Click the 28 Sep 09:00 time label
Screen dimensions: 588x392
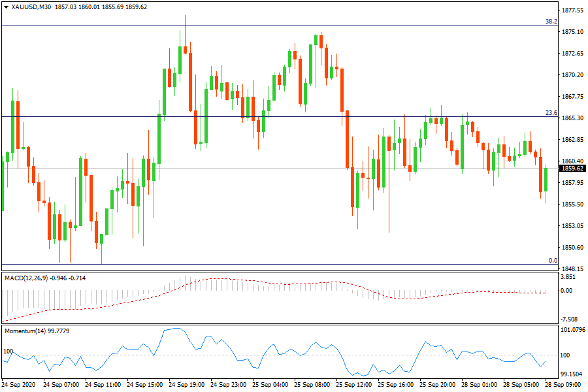pyautogui.click(x=563, y=385)
